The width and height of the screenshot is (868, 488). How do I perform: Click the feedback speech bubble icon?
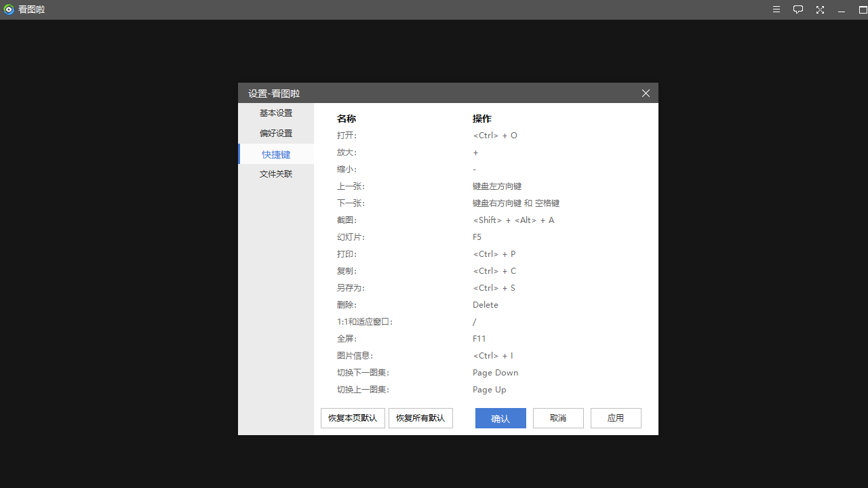tap(798, 9)
